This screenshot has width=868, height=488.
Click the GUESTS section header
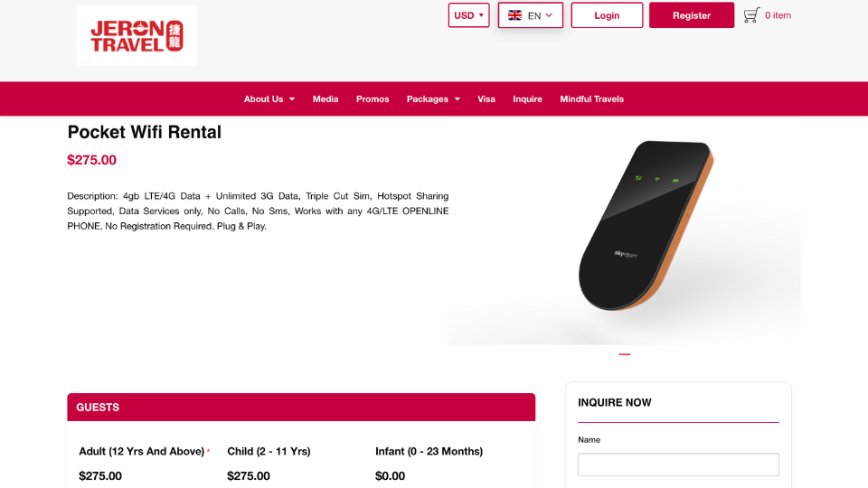(x=301, y=408)
